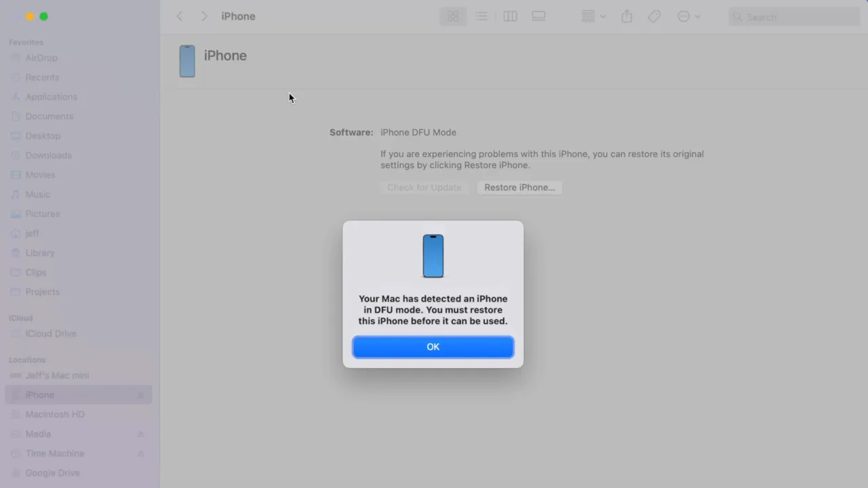Eject the Time Machine disk
The width and height of the screenshot is (868, 488).
click(141, 453)
